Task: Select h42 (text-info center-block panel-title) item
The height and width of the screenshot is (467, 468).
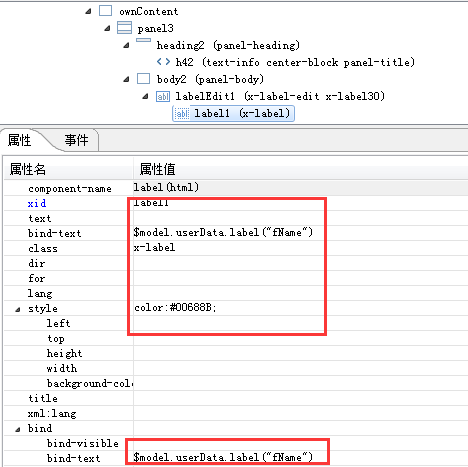Action: coord(295,62)
